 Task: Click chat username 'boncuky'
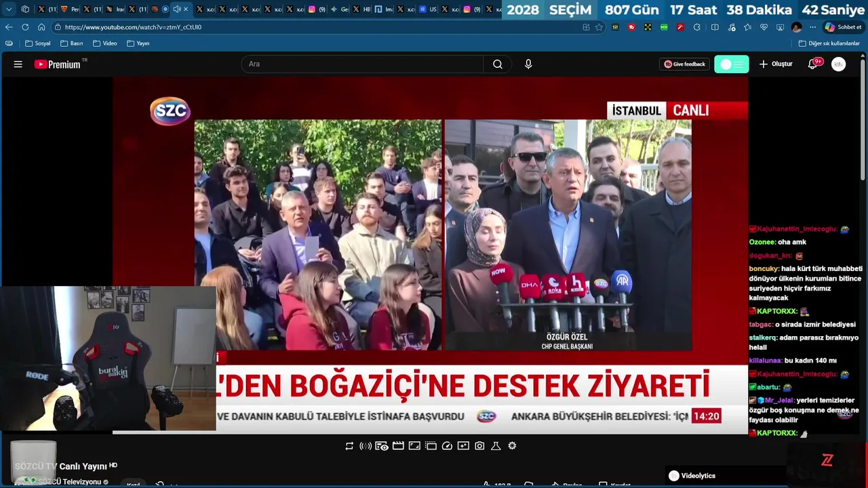point(764,269)
